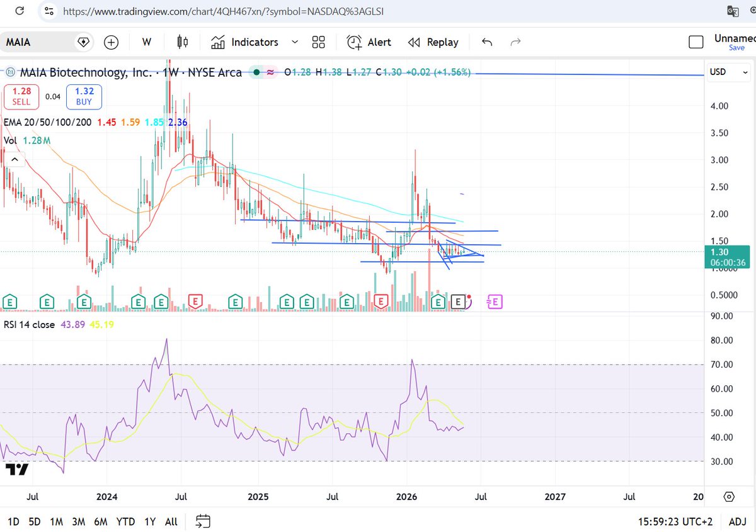Click the EMA value 1.45
Screen dimensions: 756x532
pos(106,122)
